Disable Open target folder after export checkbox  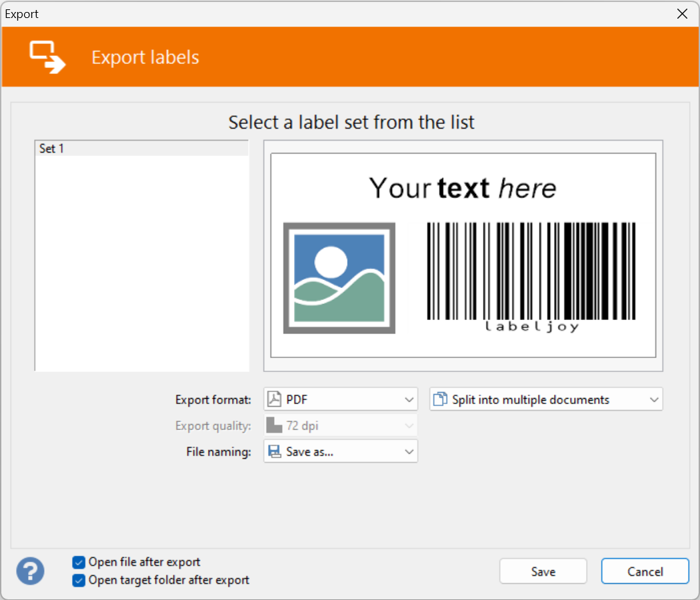click(x=79, y=581)
